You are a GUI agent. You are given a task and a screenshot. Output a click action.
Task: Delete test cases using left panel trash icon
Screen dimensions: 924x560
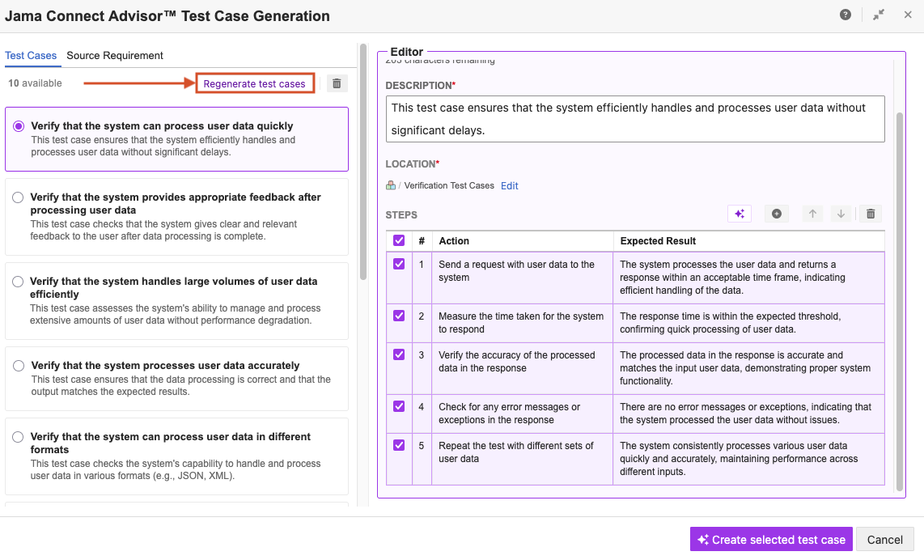(x=337, y=83)
